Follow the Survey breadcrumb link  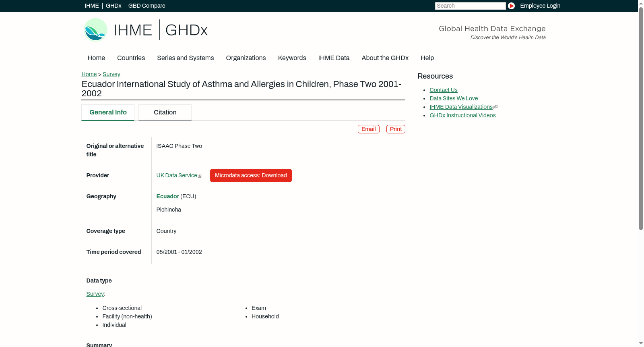(x=111, y=74)
